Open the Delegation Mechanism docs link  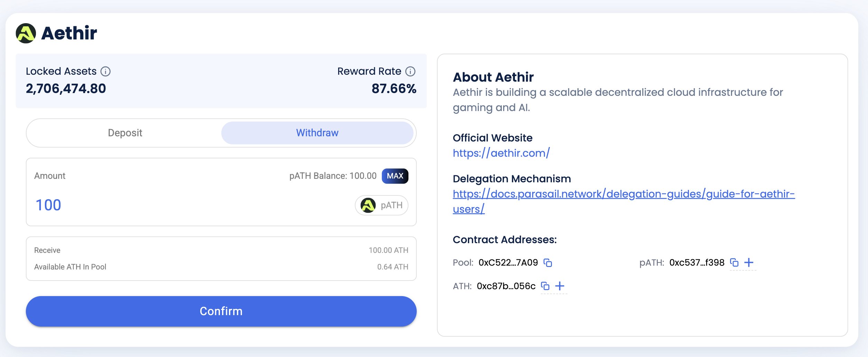point(624,201)
